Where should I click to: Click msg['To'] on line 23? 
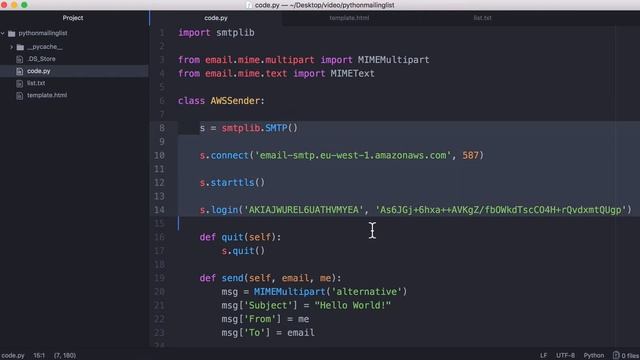coord(246,333)
